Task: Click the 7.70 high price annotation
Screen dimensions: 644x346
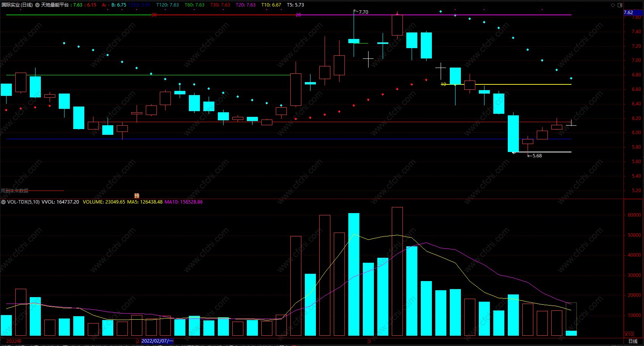Action: 363,12
